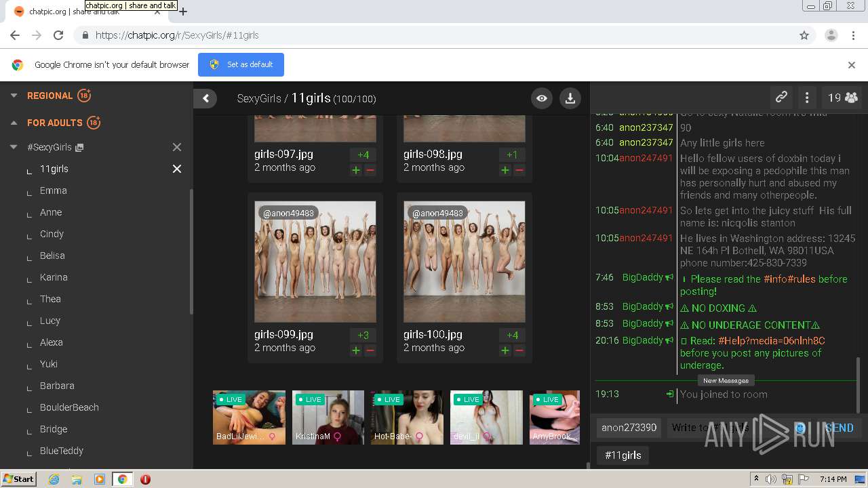Open the Alexa room
The height and width of the screenshot is (488, 868).
pos(52,342)
